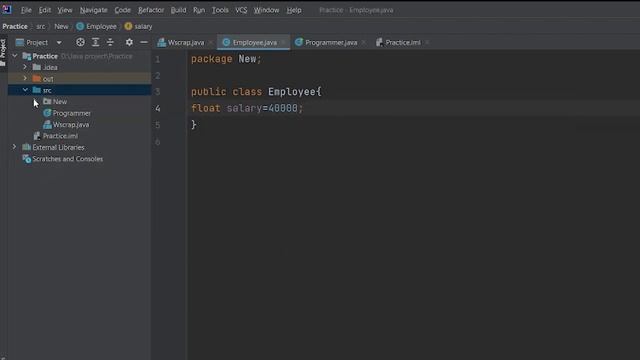Select Wscrap.java in project tree

point(79,124)
